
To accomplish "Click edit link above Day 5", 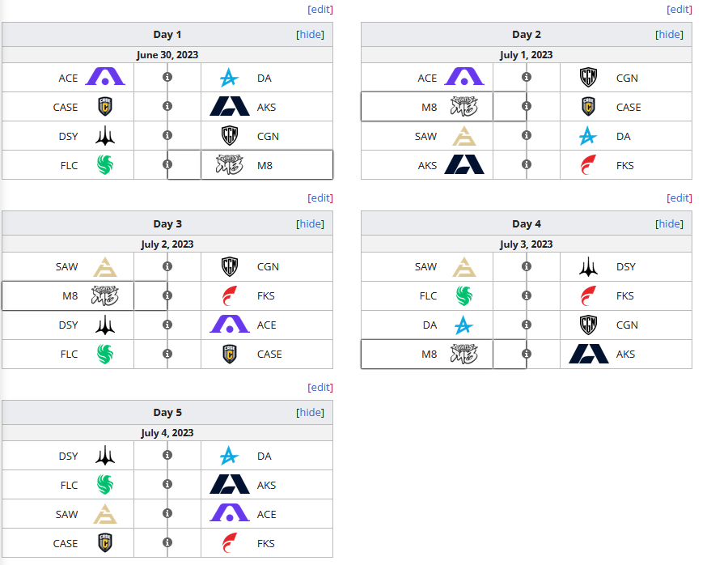I will pos(320,388).
